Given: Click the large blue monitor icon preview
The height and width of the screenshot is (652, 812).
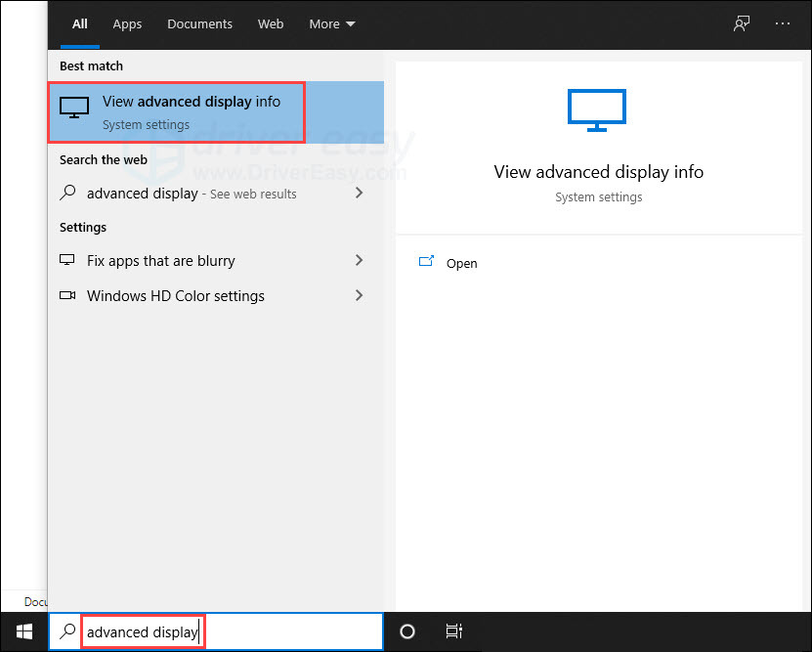Looking at the screenshot, I should point(597,109).
